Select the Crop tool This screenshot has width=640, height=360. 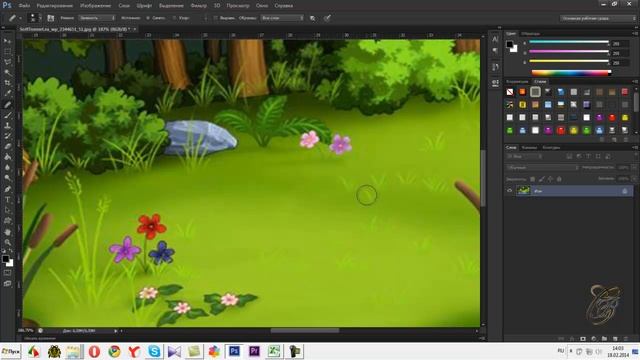pyautogui.click(x=7, y=83)
